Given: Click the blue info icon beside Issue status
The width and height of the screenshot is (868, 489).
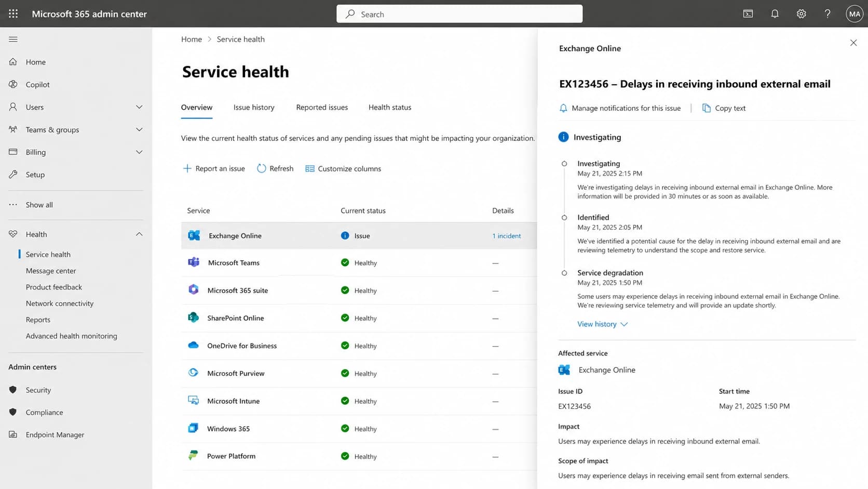Looking at the screenshot, I should [x=345, y=235].
